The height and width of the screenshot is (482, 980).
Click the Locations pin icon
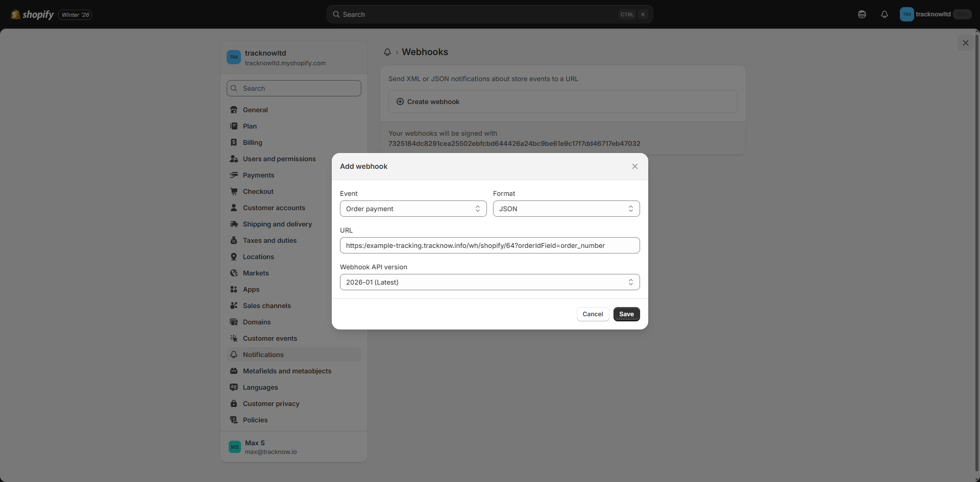click(x=234, y=257)
